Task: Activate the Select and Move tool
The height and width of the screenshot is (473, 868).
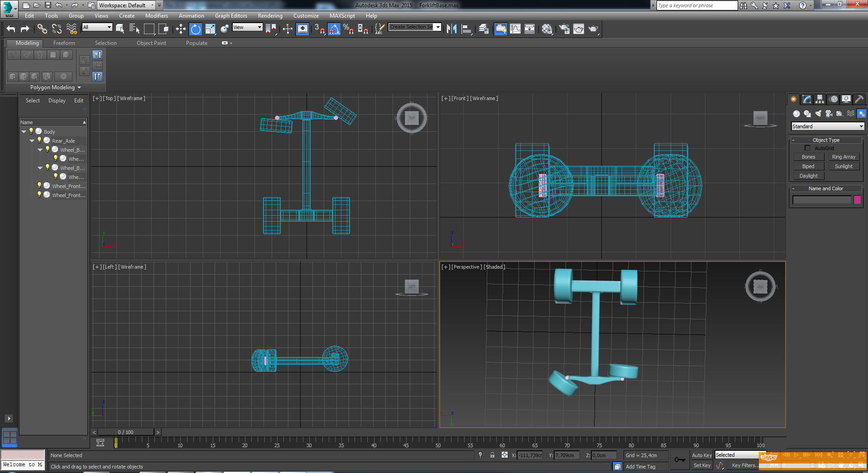Action: [181, 29]
